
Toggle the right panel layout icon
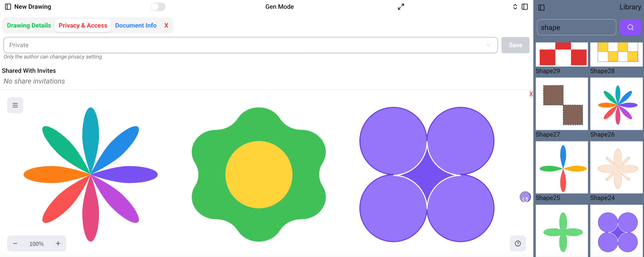[525, 7]
